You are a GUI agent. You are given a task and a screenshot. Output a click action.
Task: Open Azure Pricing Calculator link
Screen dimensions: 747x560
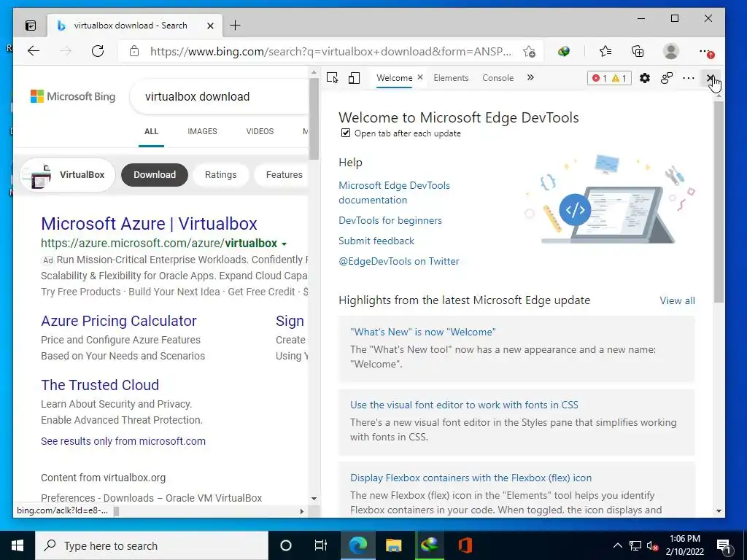click(x=119, y=321)
